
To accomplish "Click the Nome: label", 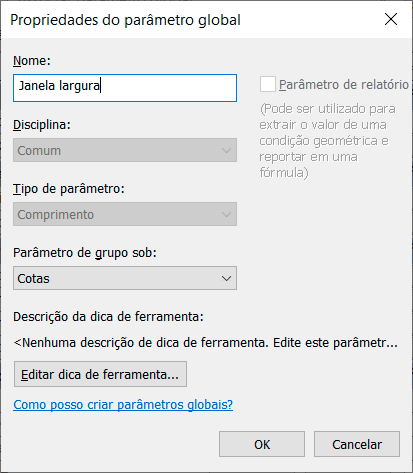I will 32,61.
